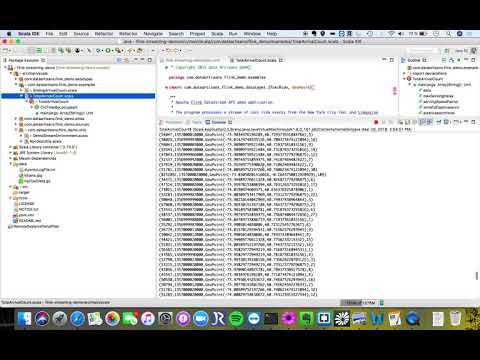Maximize the Outline view

(473, 60)
